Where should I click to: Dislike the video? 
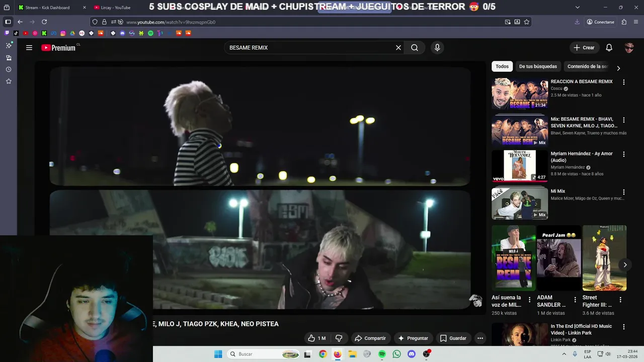tap(339, 338)
